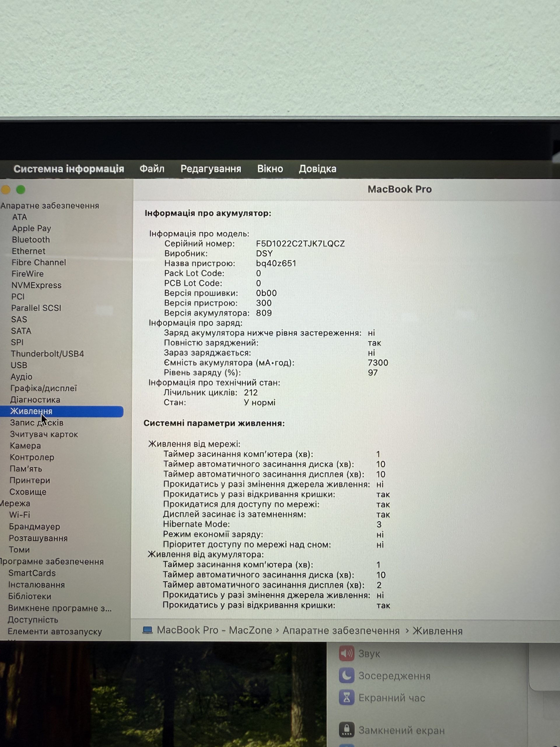Image resolution: width=560 pixels, height=747 pixels.
Task: Click the Системні параметри живлення heading
Action: [214, 423]
